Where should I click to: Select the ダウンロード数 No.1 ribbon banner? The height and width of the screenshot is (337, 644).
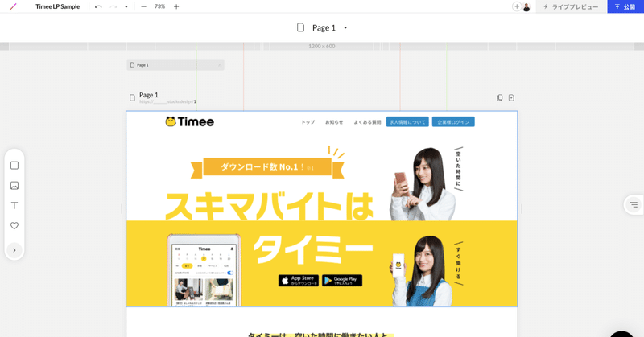tap(267, 167)
